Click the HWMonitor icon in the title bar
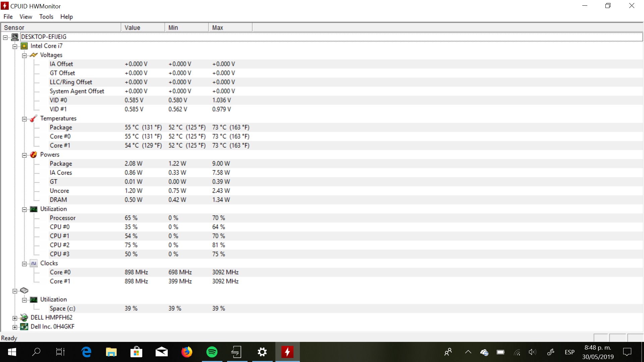Screen dimensions: 644x362 click(x=5, y=6)
